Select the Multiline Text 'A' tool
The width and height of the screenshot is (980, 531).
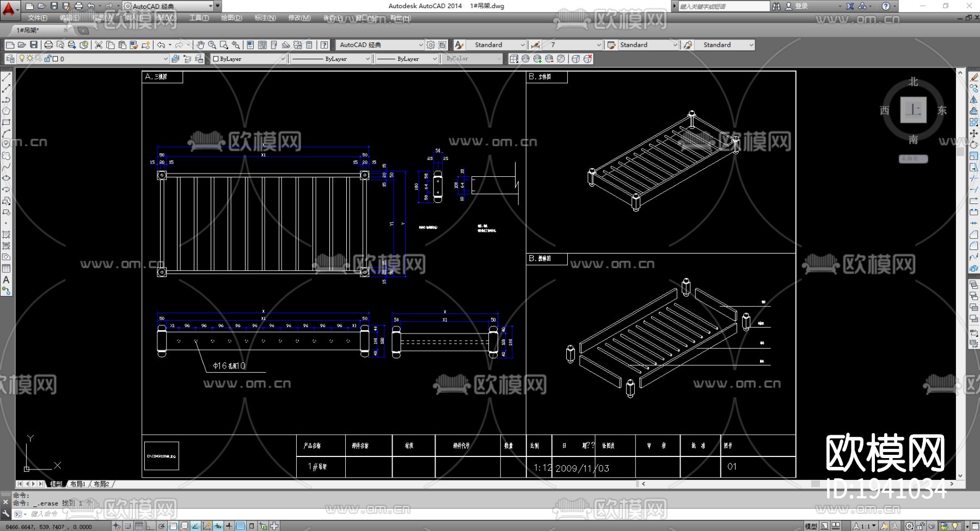click(6, 280)
